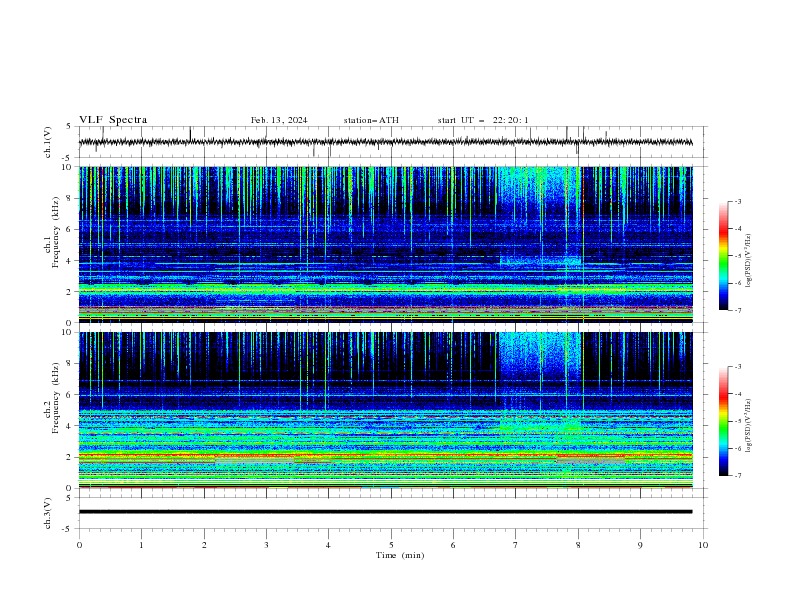
Task: Click the "-7" tick on the ch.1 colorbar
Action: [x=737, y=310]
